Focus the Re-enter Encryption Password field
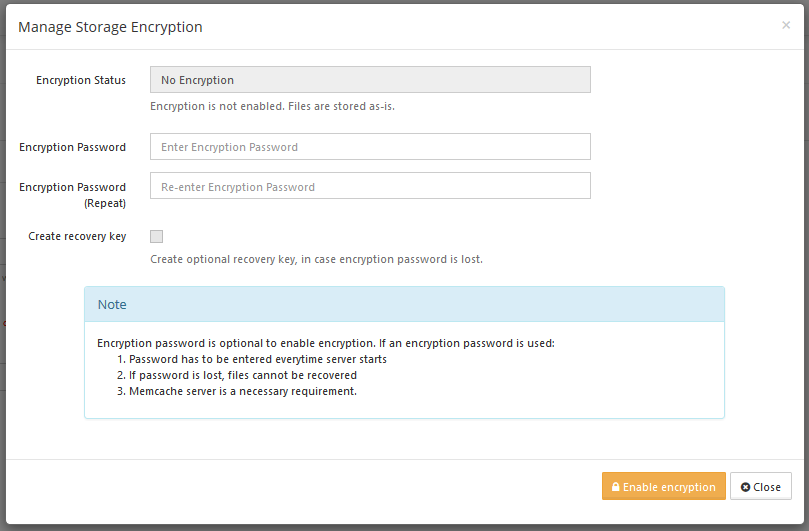The height and width of the screenshot is (531, 809). pyautogui.click(x=370, y=186)
